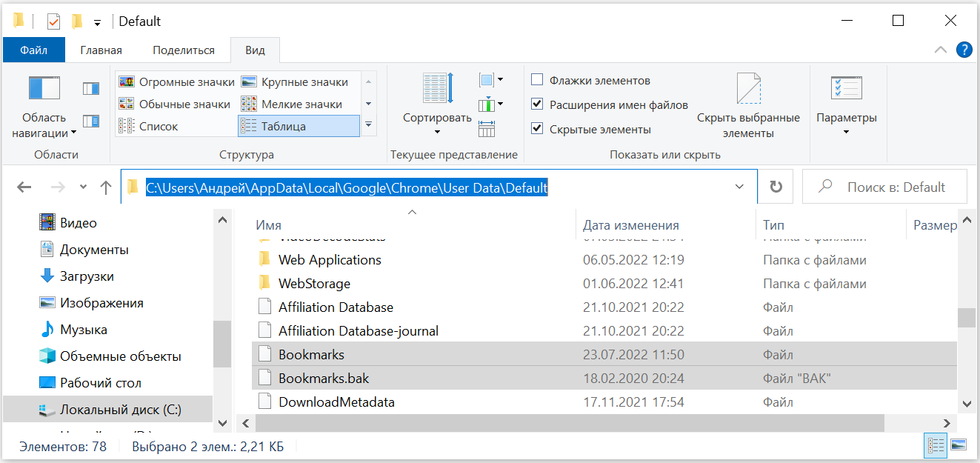Click the Сортировать sort icon
The width and height of the screenshot is (980, 463).
click(x=437, y=89)
